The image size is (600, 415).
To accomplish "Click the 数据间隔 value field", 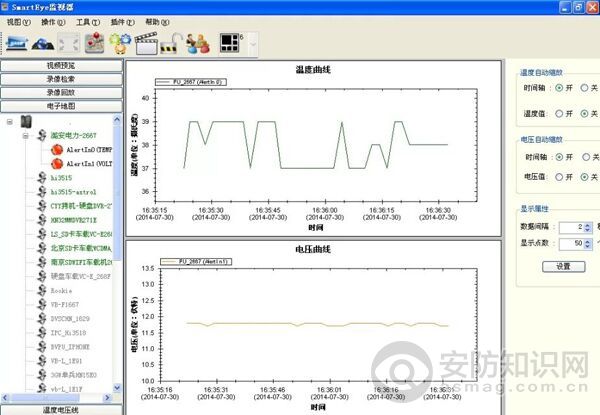I will (x=571, y=227).
